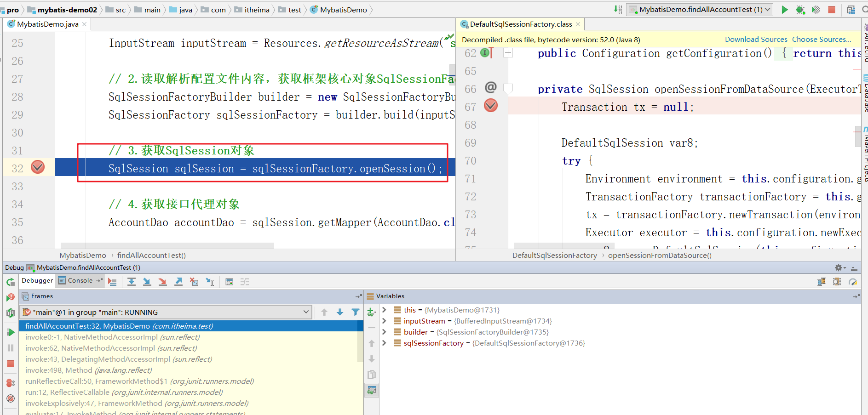
Task: Toggle the breakpoint on line 67
Action: tap(491, 106)
